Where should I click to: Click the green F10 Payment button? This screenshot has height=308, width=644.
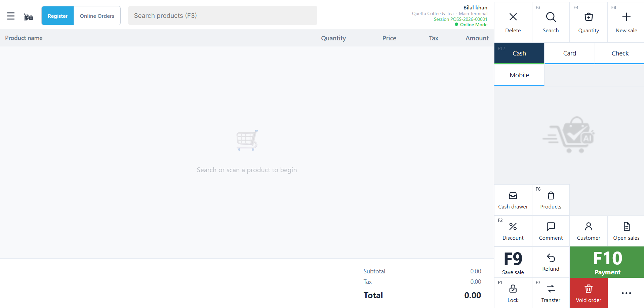tap(607, 262)
